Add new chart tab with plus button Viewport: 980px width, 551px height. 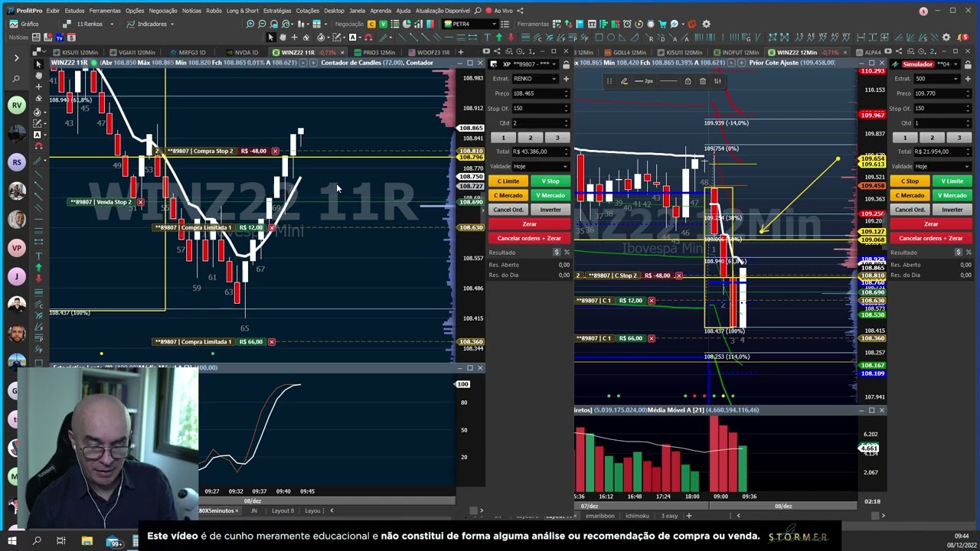pos(461,52)
